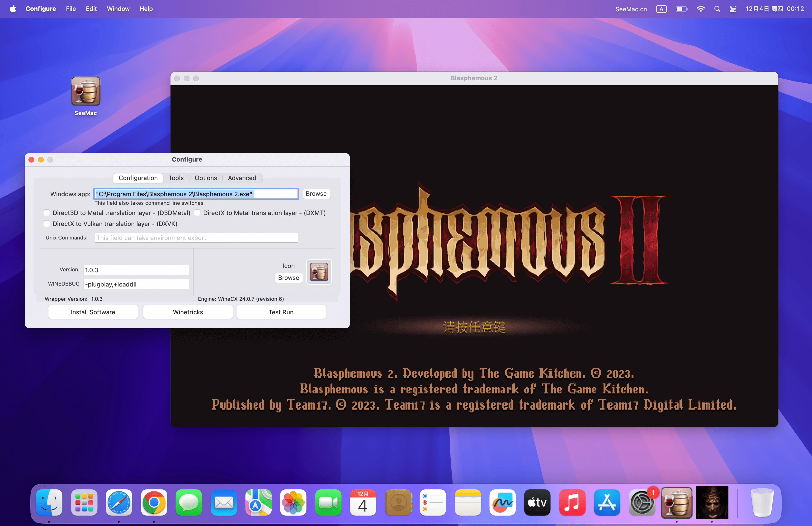
Task: Switch to the Tools tab
Action: click(176, 178)
